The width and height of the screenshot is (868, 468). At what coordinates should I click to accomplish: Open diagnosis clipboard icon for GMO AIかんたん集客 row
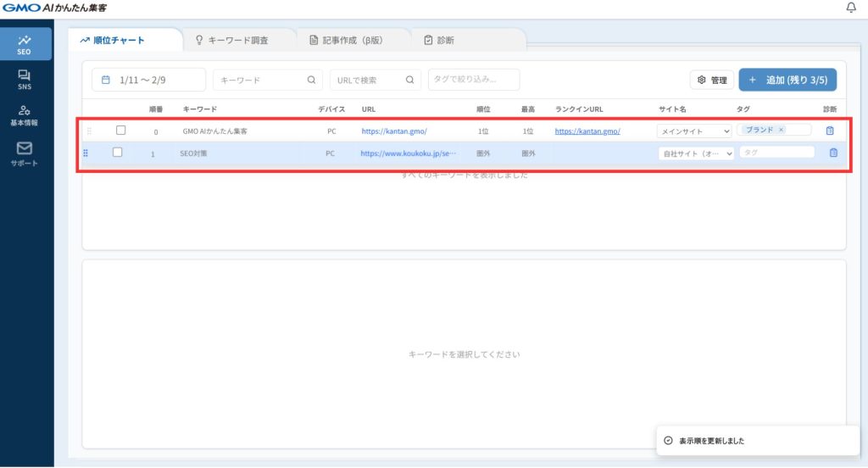pos(830,131)
